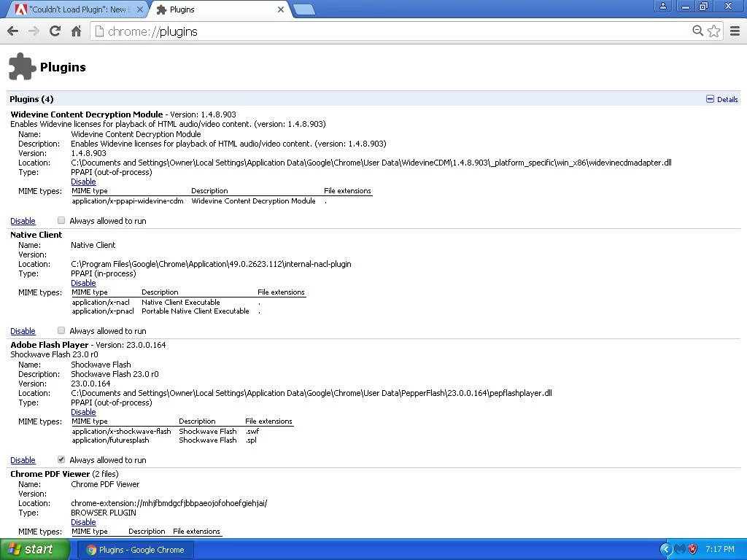Bookmark this page with the star icon

pos(713,31)
